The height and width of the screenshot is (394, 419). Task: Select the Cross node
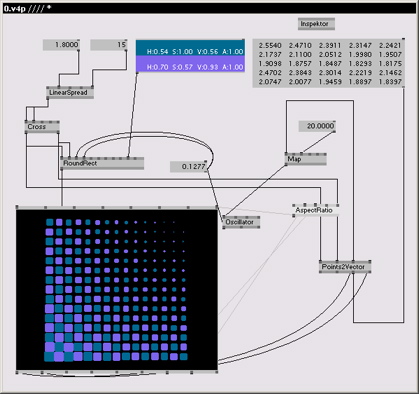click(x=42, y=127)
